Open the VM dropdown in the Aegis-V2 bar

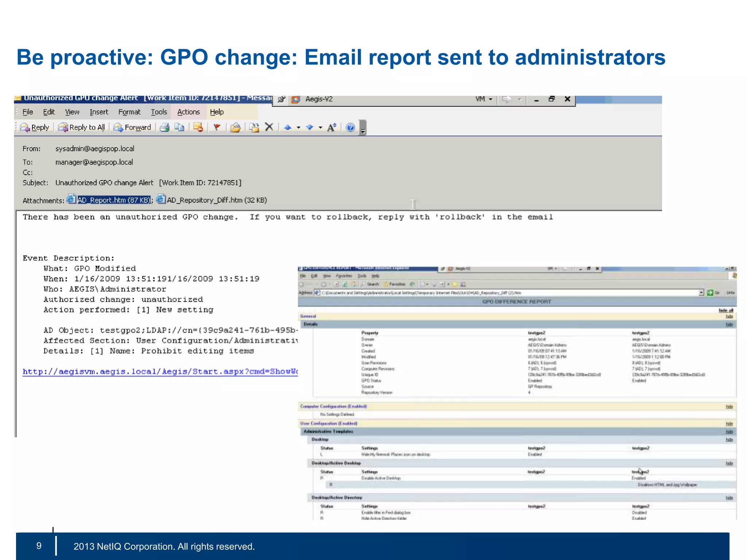[x=484, y=99]
